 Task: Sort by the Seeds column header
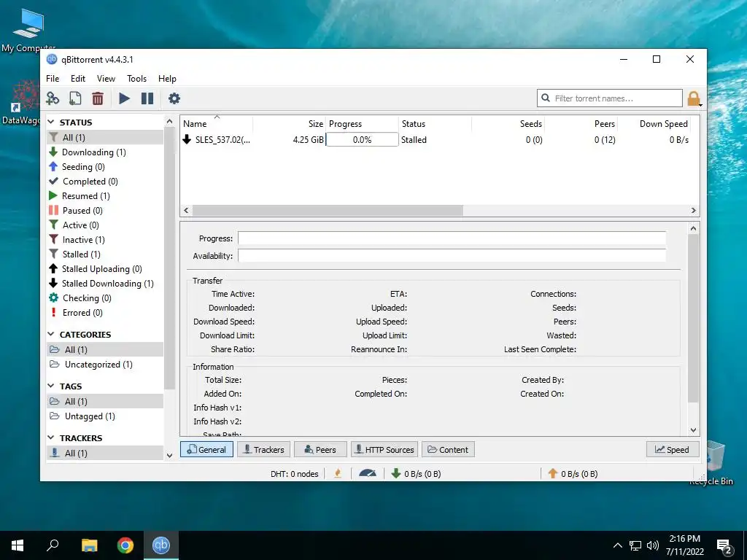tap(508, 124)
